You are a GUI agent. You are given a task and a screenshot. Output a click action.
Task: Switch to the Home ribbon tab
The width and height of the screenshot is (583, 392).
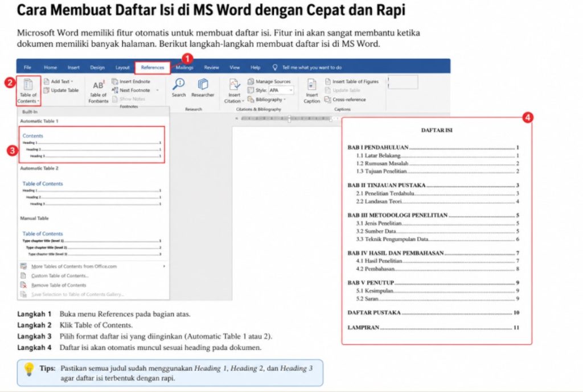50,67
